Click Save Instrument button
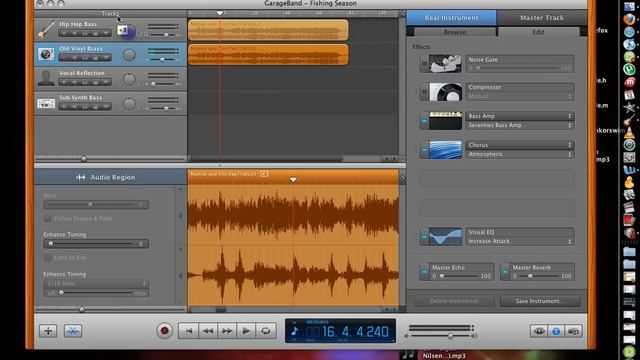 [x=540, y=301]
